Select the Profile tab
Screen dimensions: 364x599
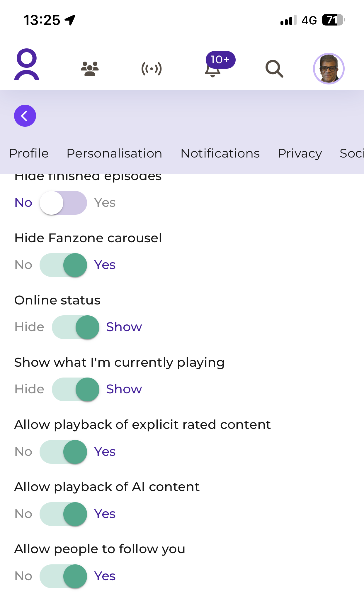pos(29,153)
